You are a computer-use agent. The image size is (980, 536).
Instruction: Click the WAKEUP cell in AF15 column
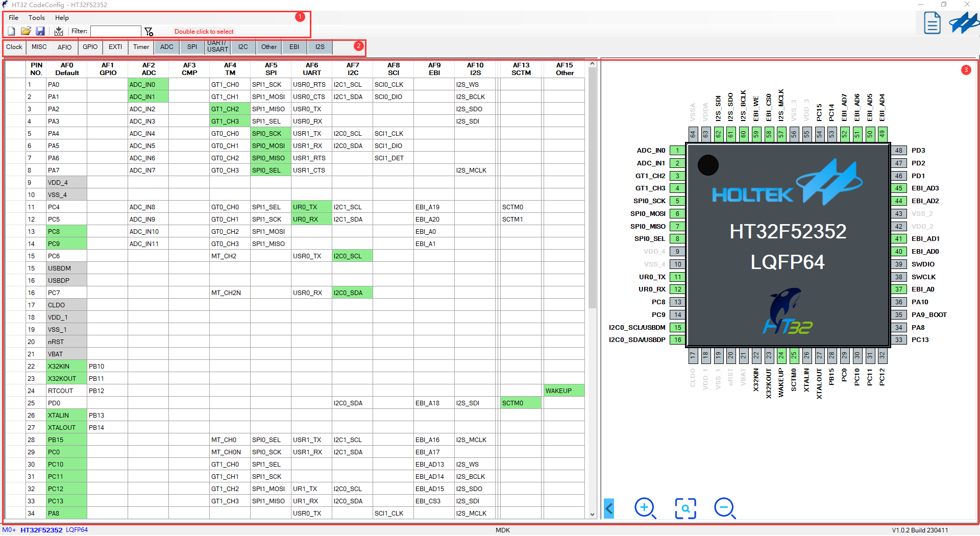tap(563, 391)
